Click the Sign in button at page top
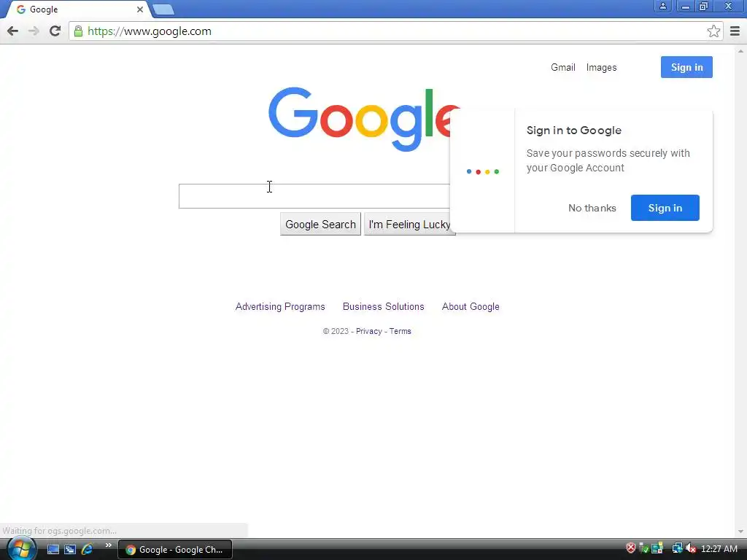The height and width of the screenshot is (560, 747). click(686, 67)
